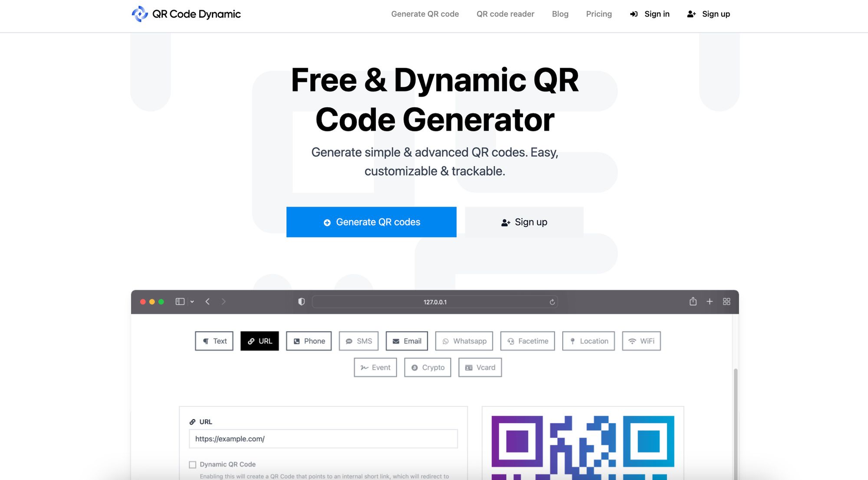Toggle the URL tab selection
868x480 pixels.
pos(260,340)
